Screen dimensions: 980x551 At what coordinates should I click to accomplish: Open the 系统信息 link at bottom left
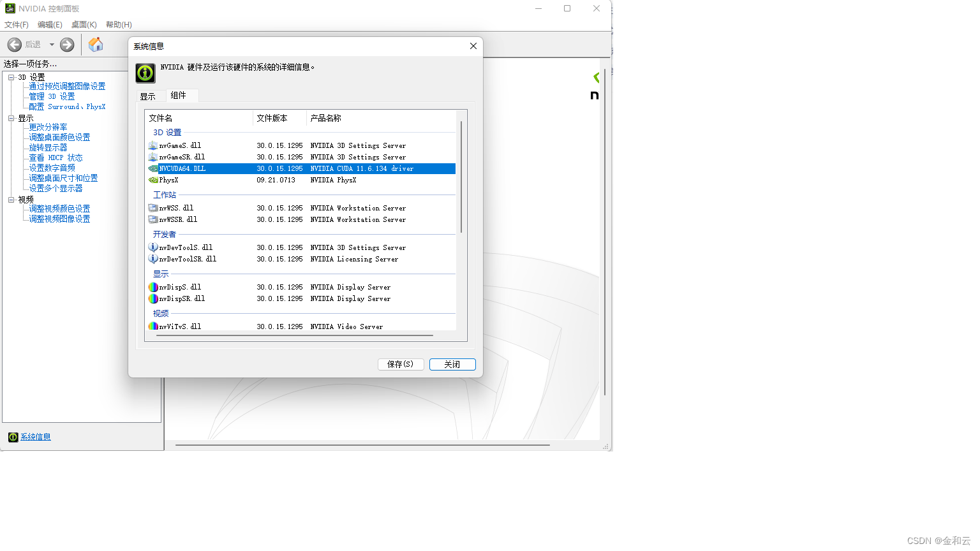pos(35,437)
